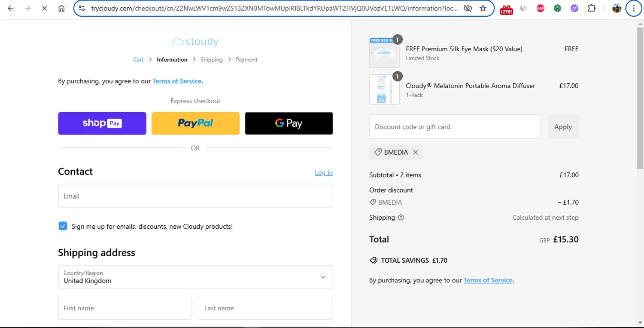Select the Shipping breadcrumb step
The height and width of the screenshot is (328, 644).
211,60
